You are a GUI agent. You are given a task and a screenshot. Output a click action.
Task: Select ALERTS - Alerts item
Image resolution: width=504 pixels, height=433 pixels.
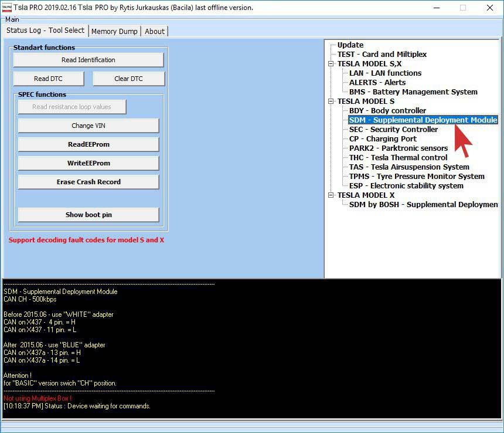(x=377, y=82)
